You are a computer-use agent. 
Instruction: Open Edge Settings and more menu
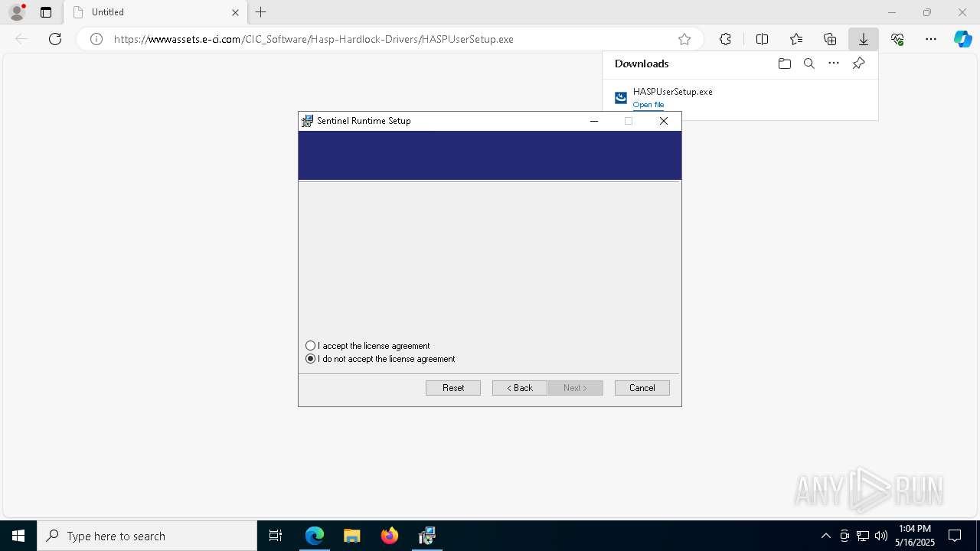click(931, 39)
